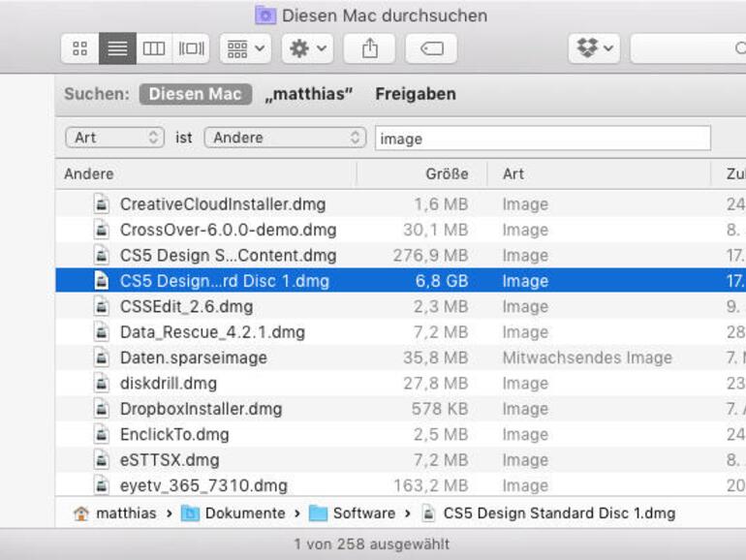Click the smart folder icon in title bar
Image resolution: width=746 pixels, height=560 pixels.
tap(265, 16)
